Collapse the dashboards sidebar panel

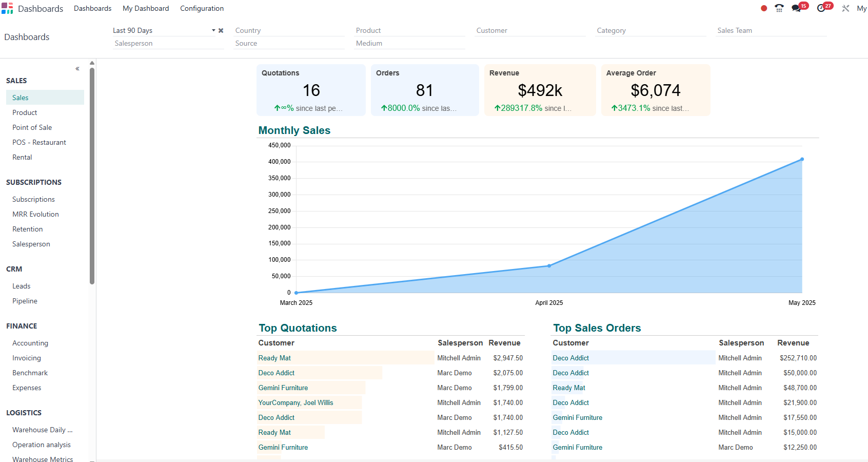pyautogui.click(x=77, y=69)
